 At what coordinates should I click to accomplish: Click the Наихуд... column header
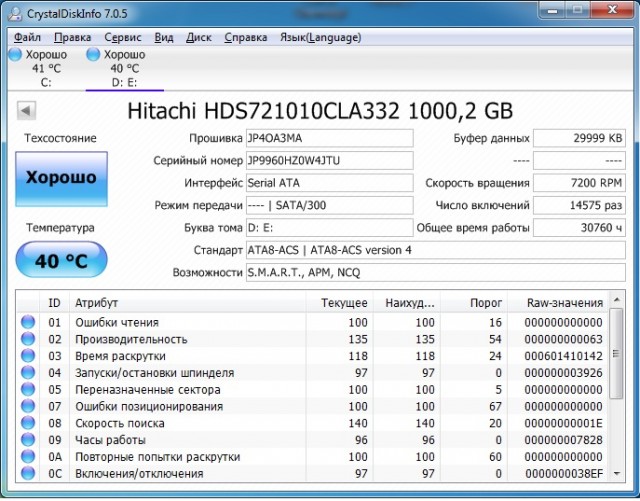407,303
